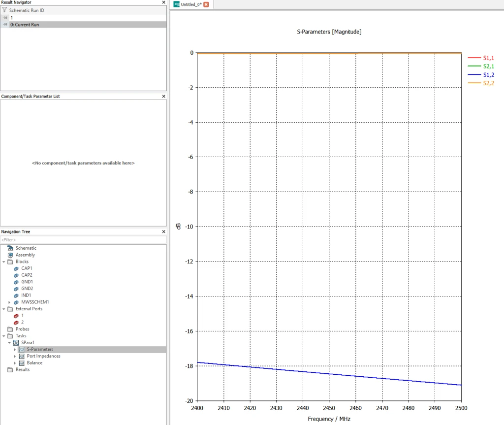Click the Schematic icon in Navigation Tree
504x425 pixels.
(10, 248)
